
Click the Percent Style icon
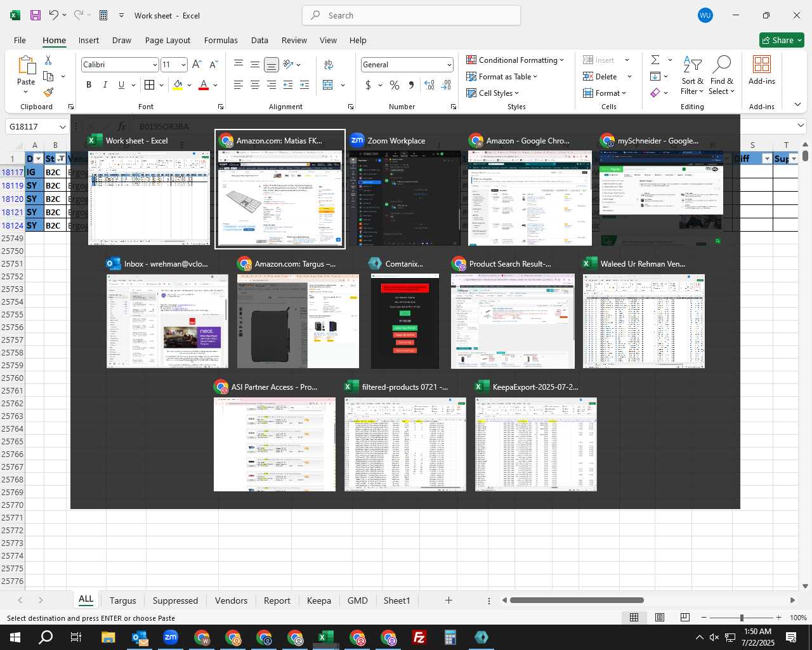click(395, 85)
